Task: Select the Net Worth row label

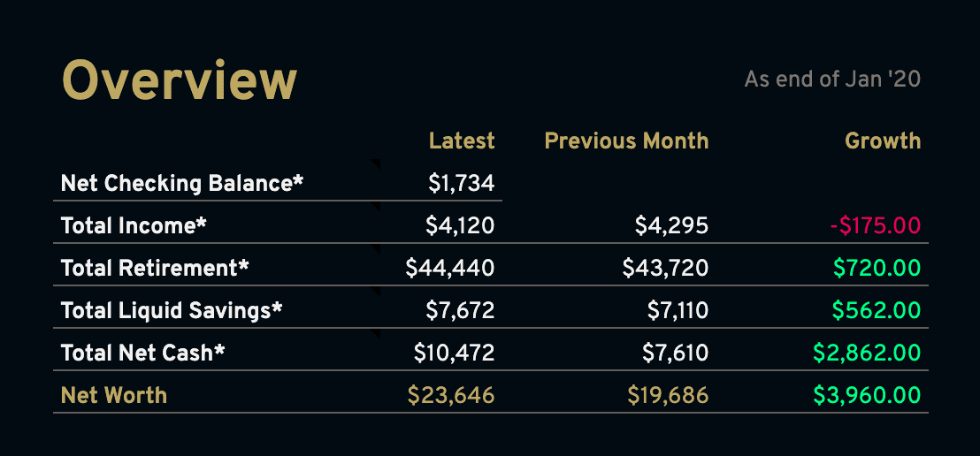Action: pos(114,395)
